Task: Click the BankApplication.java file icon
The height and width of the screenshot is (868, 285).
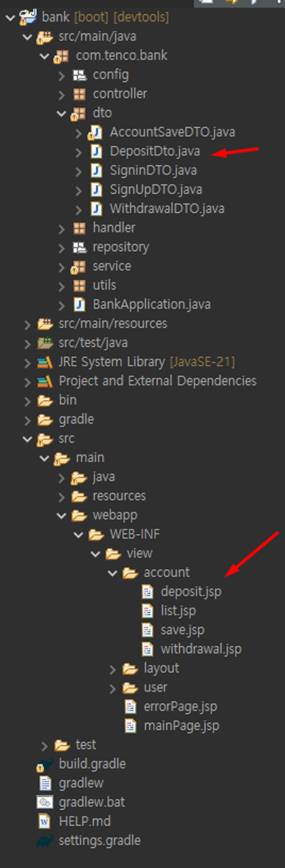Action: [79, 305]
